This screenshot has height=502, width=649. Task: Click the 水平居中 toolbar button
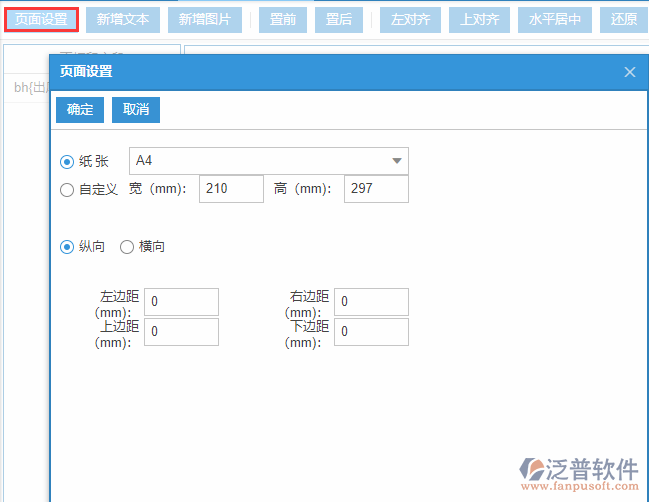555,19
